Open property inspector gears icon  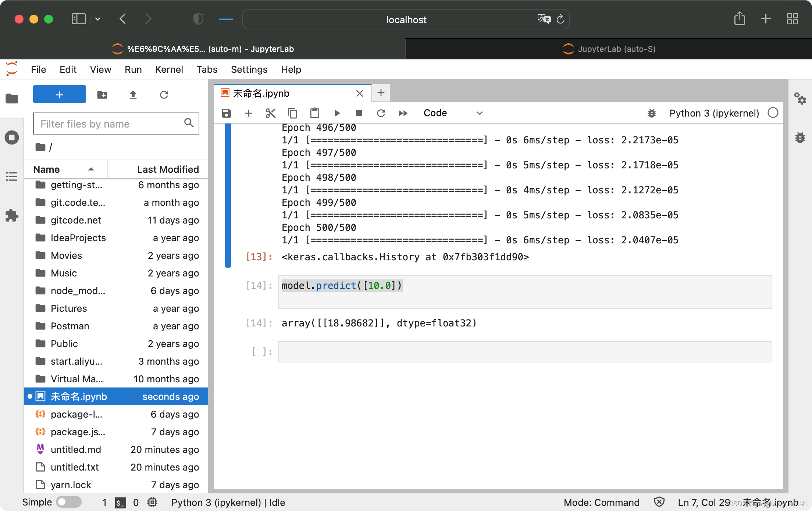pos(800,99)
